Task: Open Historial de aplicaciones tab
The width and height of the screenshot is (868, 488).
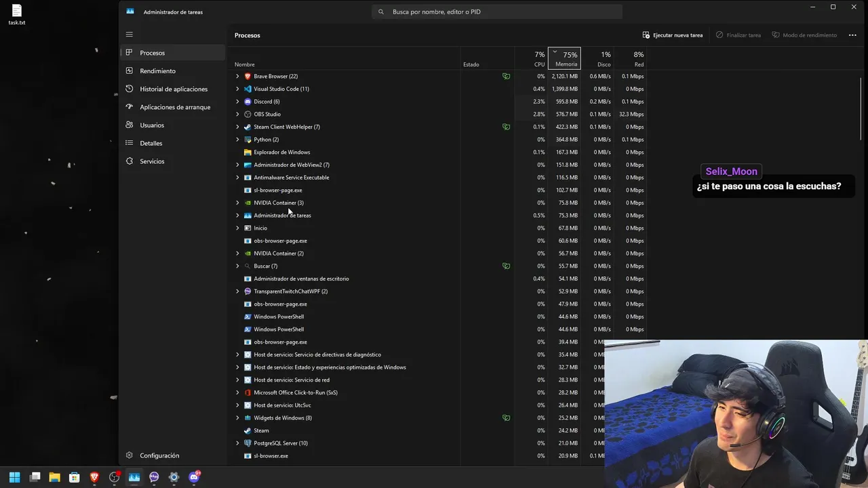Action: (x=172, y=89)
